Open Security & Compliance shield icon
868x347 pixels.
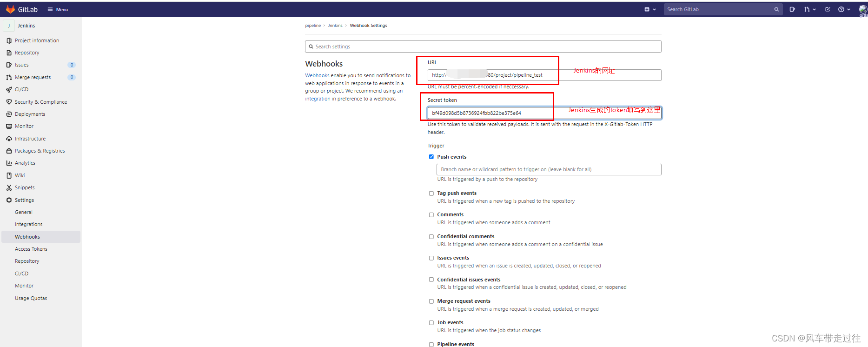9,102
